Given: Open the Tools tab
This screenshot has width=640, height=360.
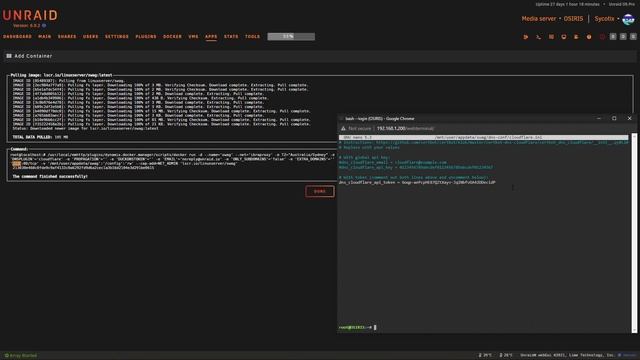Looking at the screenshot, I should coord(253,37).
